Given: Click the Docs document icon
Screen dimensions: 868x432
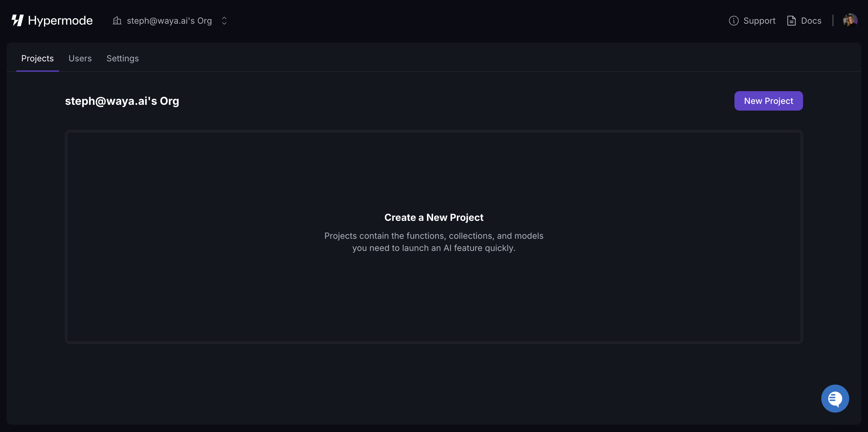Looking at the screenshot, I should tap(792, 21).
